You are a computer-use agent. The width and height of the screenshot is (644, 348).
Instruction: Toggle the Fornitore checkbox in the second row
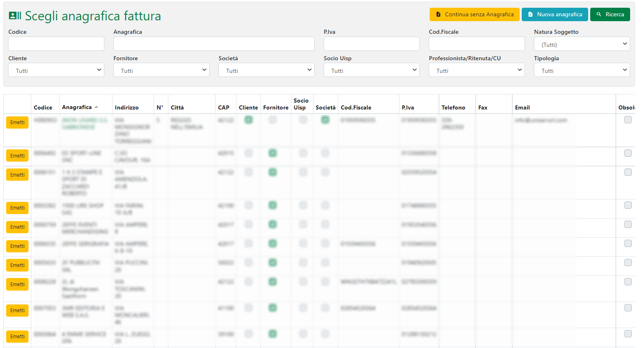click(273, 153)
